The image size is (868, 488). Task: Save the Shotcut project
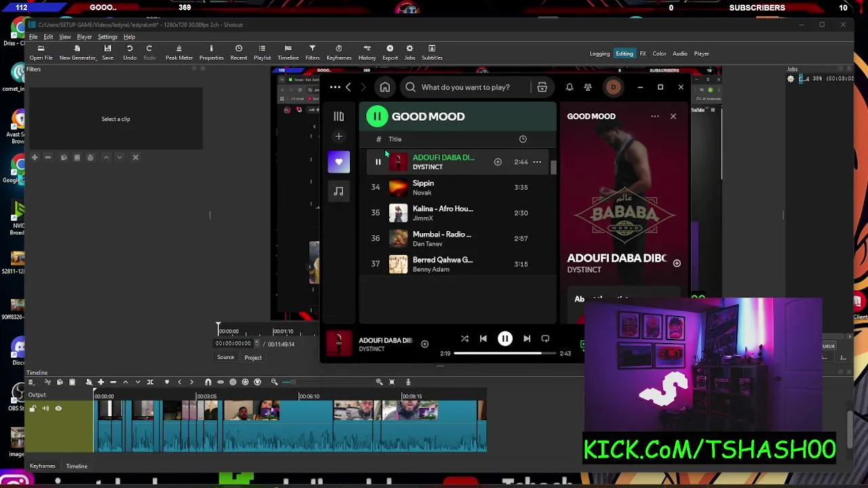click(x=107, y=52)
